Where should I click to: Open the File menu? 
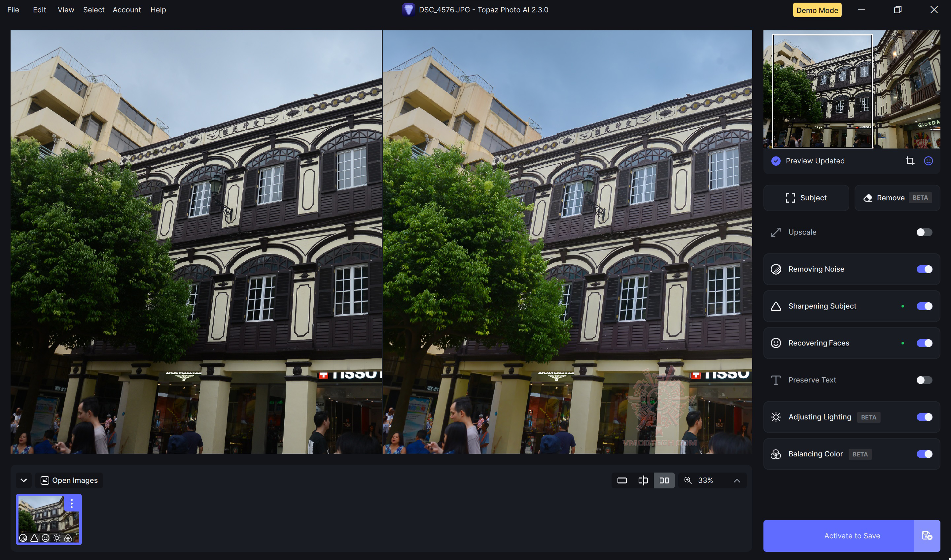(x=13, y=10)
